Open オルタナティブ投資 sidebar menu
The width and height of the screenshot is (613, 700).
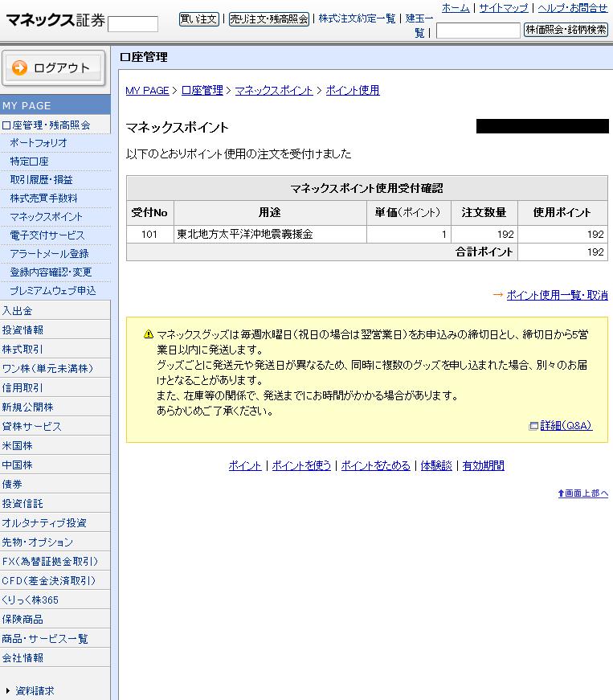55,522
